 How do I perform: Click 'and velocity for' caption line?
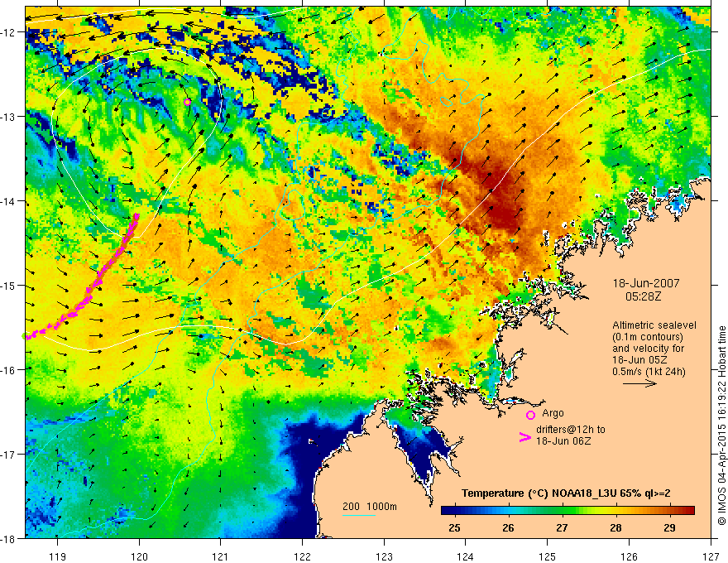(648, 349)
